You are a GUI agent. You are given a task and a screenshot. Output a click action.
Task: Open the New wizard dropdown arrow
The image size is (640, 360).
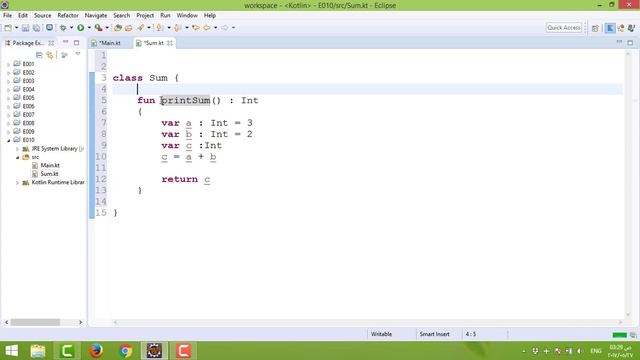[x=16, y=28]
